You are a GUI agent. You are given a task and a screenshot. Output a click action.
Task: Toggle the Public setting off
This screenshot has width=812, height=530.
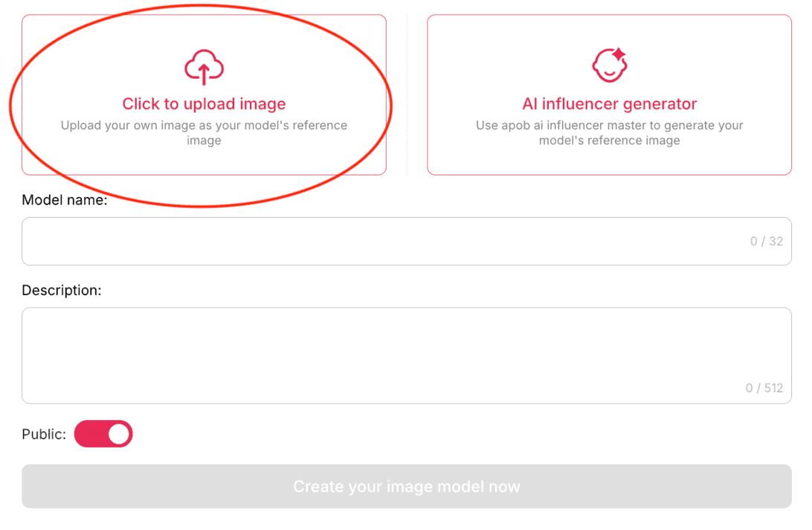(103, 433)
